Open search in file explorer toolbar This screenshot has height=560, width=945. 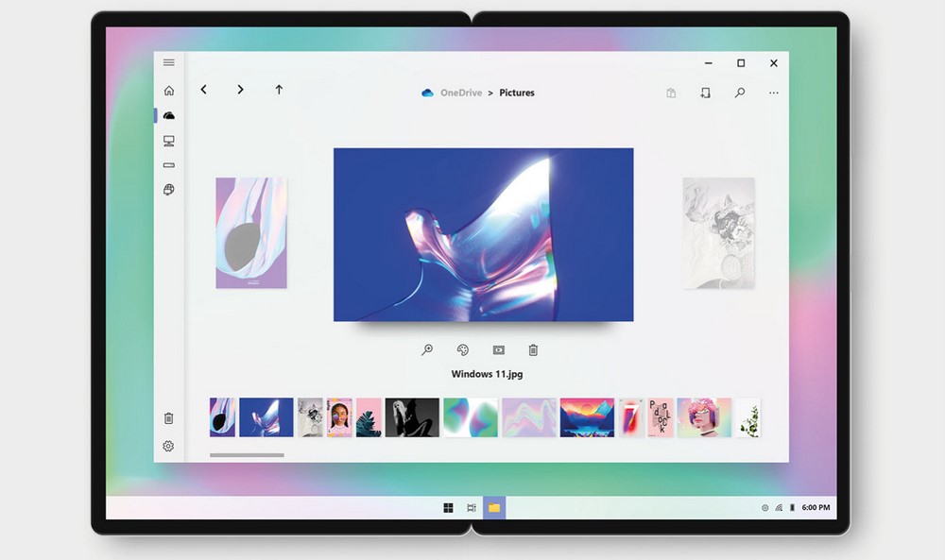coord(740,93)
